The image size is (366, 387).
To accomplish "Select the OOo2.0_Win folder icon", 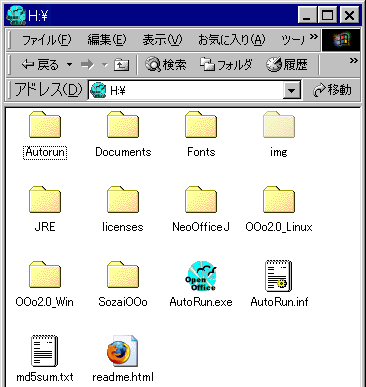I will click(45, 274).
